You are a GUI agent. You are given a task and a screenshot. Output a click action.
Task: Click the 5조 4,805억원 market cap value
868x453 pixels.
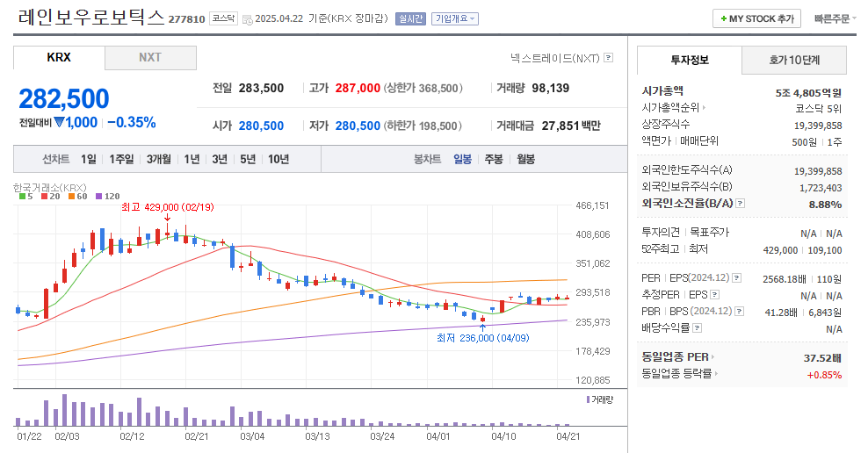coord(808,93)
